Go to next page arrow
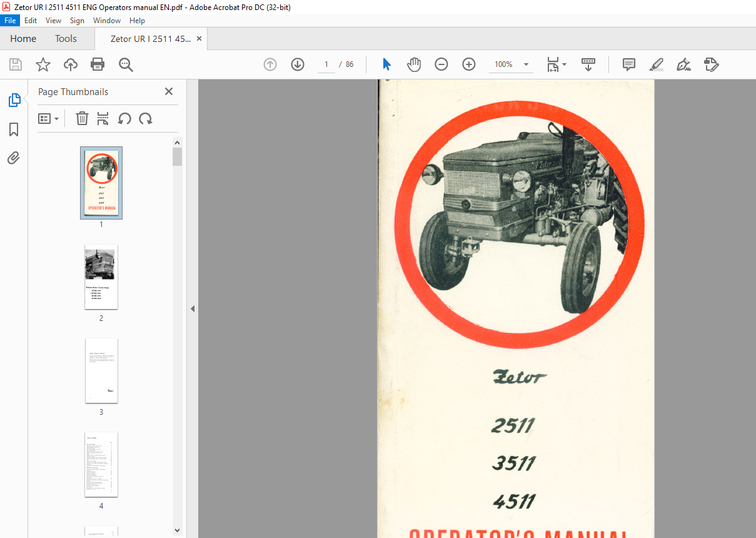756x538 pixels. click(x=298, y=64)
